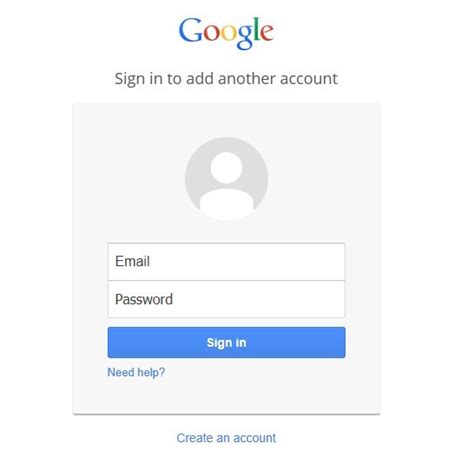Click the white head circle of the avatar
The image size is (474, 450).
tap(226, 168)
